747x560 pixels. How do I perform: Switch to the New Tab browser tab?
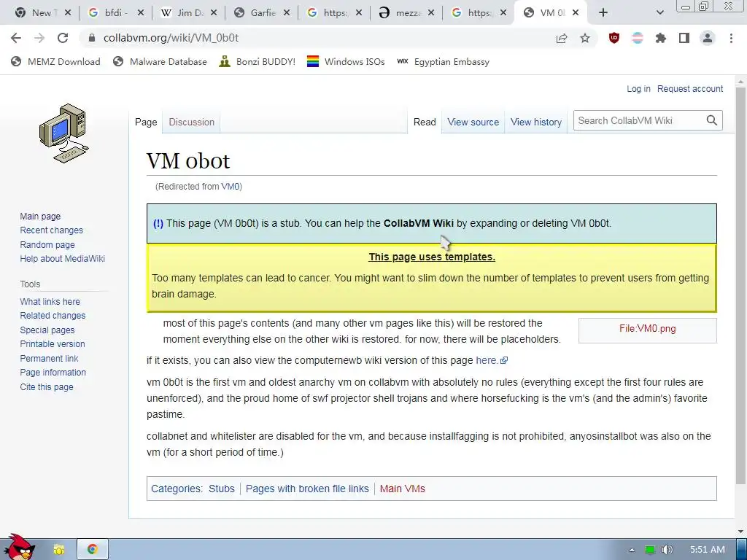pyautogui.click(x=42, y=13)
